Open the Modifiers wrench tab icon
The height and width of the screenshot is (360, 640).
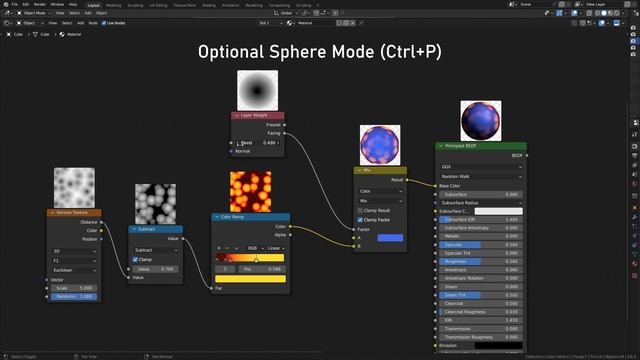[x=635, y=216]
